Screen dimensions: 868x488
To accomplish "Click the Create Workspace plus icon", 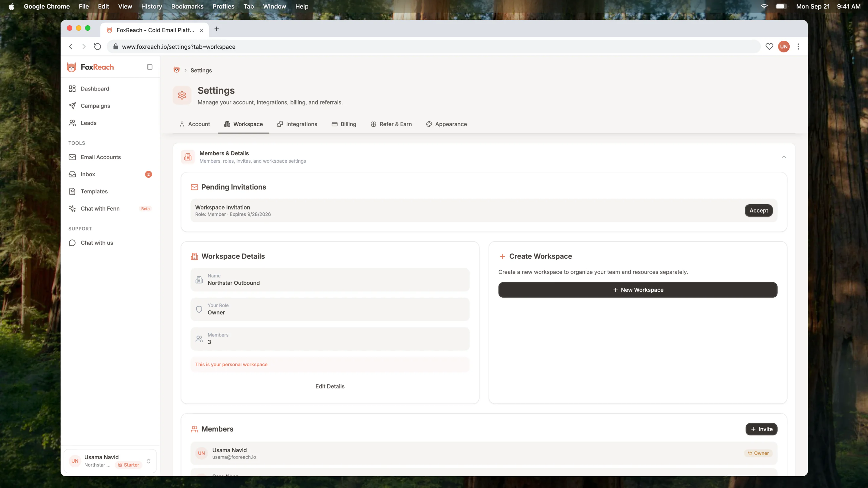I will (x=502, y=256).
